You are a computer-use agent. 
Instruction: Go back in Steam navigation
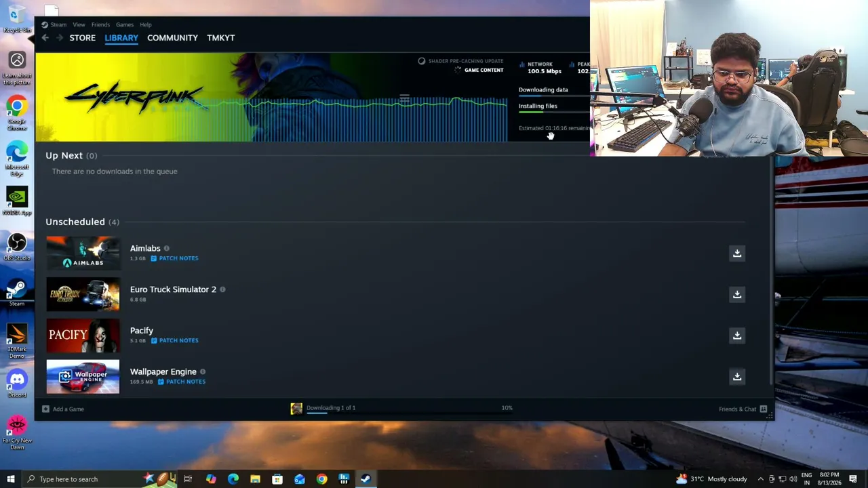pos(45,38)
